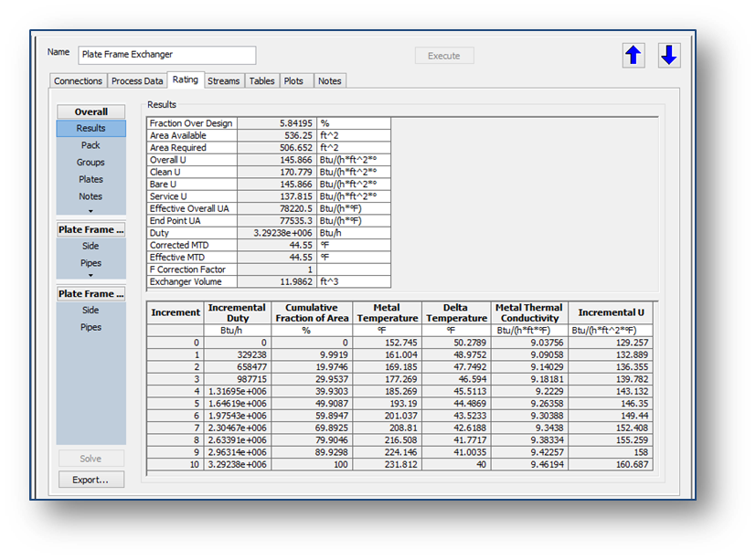Image resolution: width=756 pixels, height=560 pixels.
Task: Go to the Streams tab
Action: click(224, 81)
